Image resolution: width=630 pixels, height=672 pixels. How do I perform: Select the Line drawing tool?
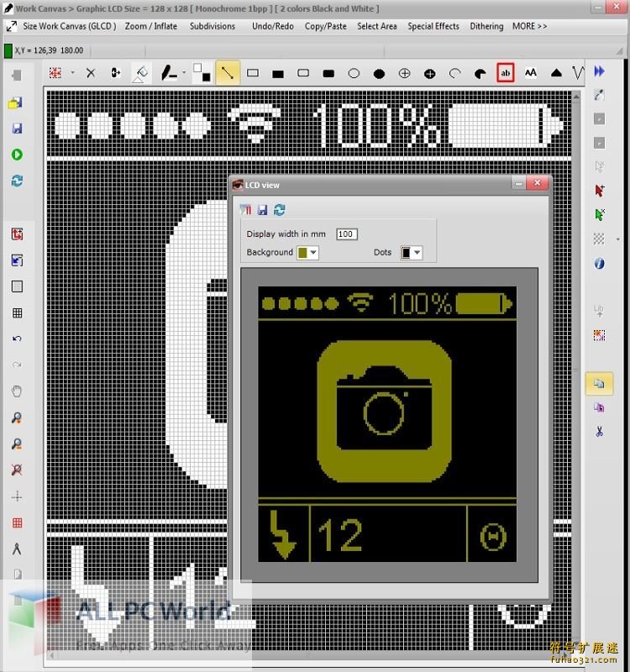point(227,73)
